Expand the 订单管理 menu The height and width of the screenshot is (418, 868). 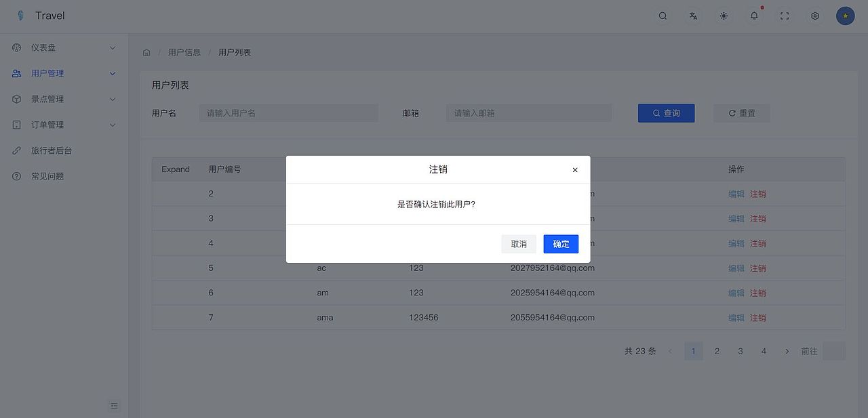tap(112, 125)
